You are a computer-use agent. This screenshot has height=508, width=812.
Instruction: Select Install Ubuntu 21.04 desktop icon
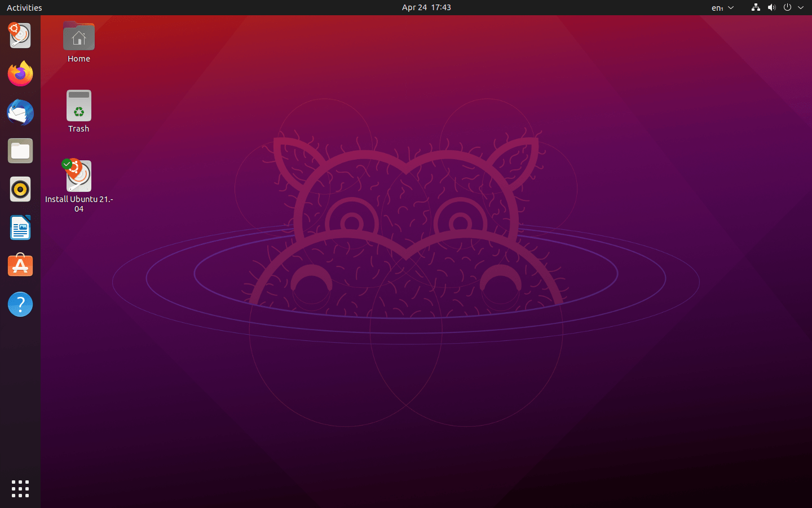click(x=78, y=176)
